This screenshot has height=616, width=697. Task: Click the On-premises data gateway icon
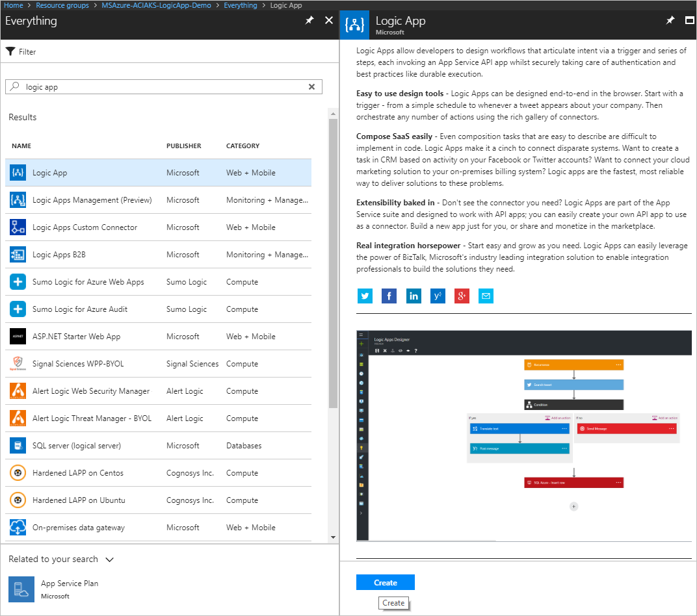tap(18, 528)
